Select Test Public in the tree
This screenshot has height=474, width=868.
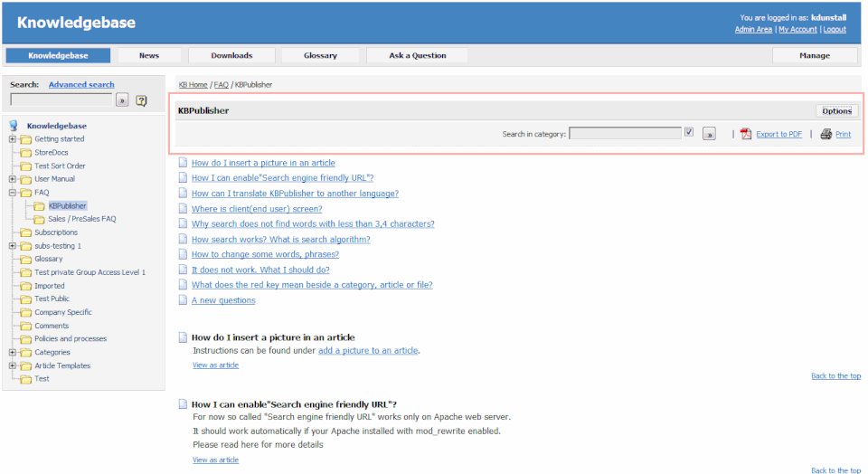click(x=52, y=299)
